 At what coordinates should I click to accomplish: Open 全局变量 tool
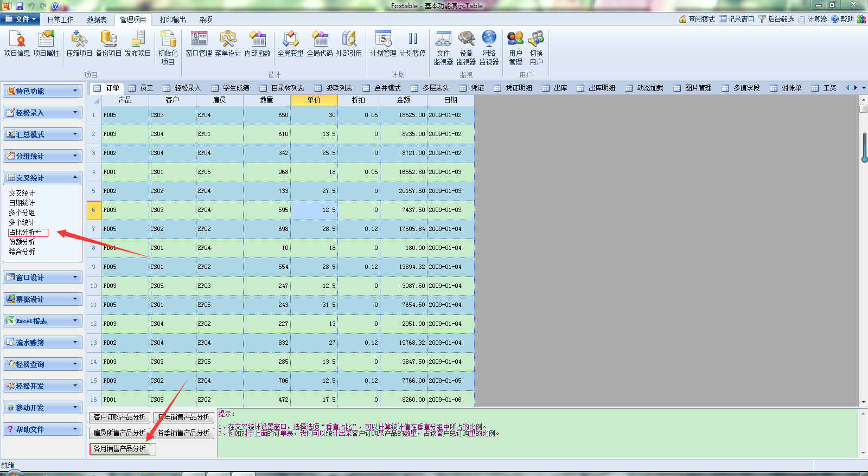[x=290, y=44]
